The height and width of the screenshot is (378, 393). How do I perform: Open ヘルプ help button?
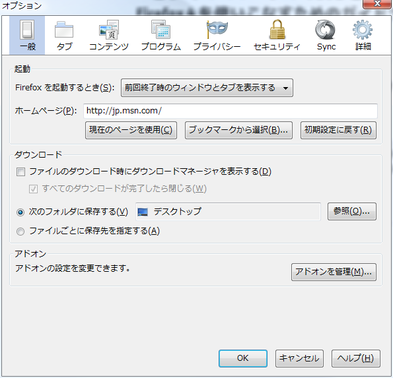coord(356,358)
